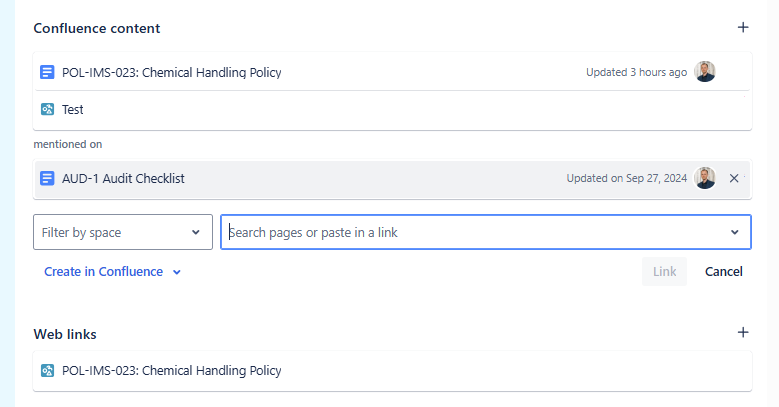This screenshot has width=779, height=407.
Task: Add a web link with plus icon
Action: point(743,332)
